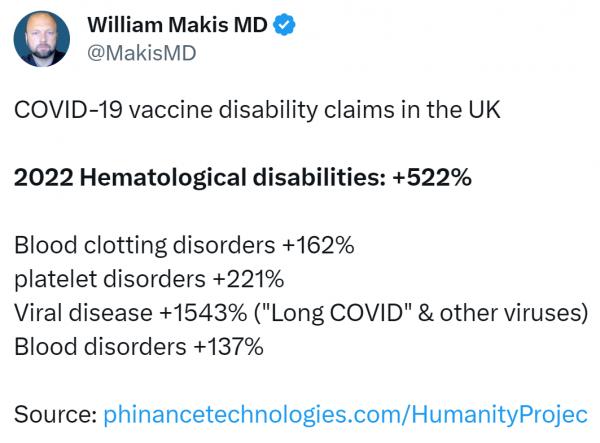Image resolution: width=600 pixels, height=443 pixels.
Task: Open the phinancetechnologies.com source link
Action: (346, 412)
